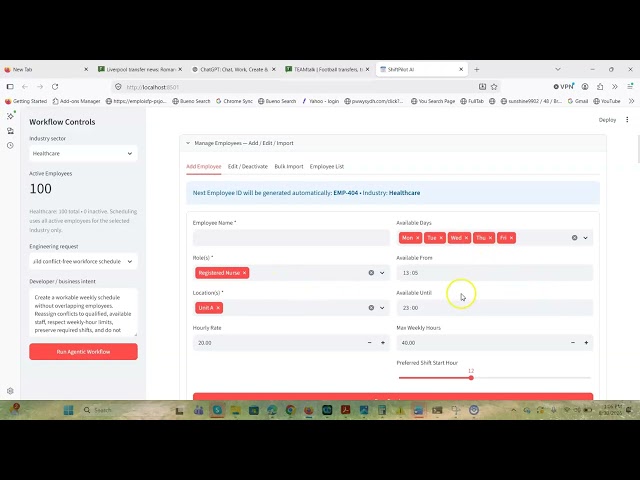Open the browser hamburger application menu

coord(630,87)
